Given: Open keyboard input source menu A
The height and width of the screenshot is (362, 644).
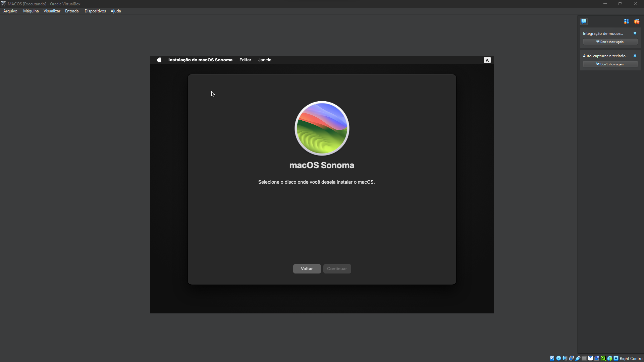Looking at the screenshot, I should (487, 60).
